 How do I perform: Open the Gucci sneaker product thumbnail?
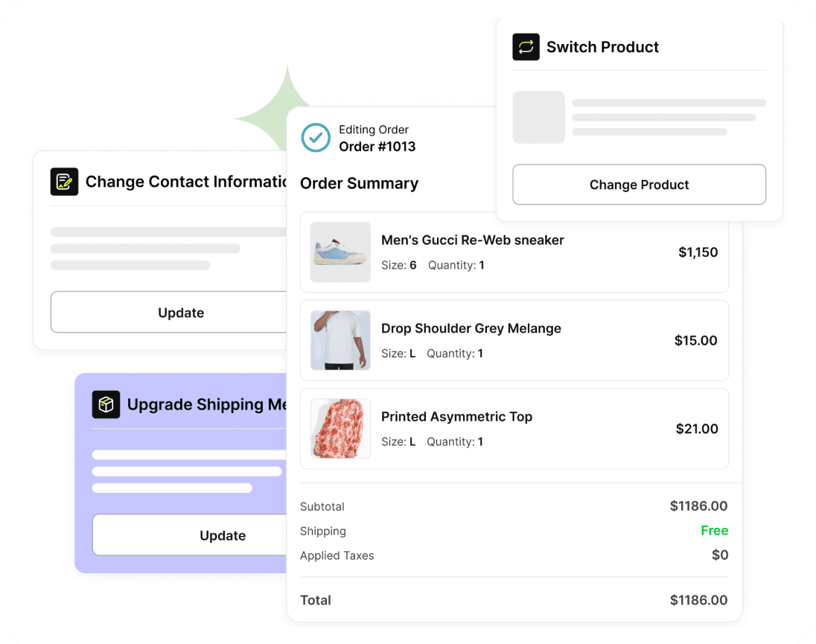coord(340,252)
